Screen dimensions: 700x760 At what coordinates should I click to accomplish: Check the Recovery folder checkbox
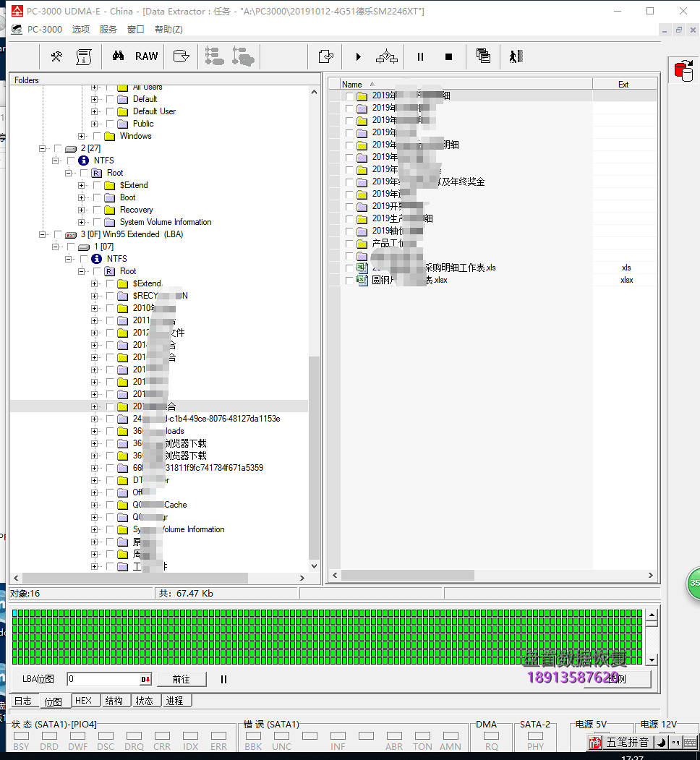click(x=97, y=210)
